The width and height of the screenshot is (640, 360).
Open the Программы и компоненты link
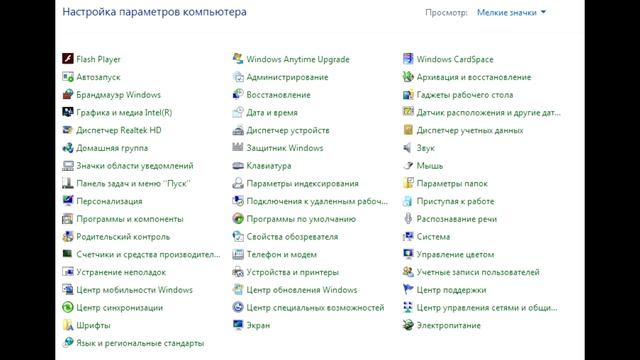(130, 219)
